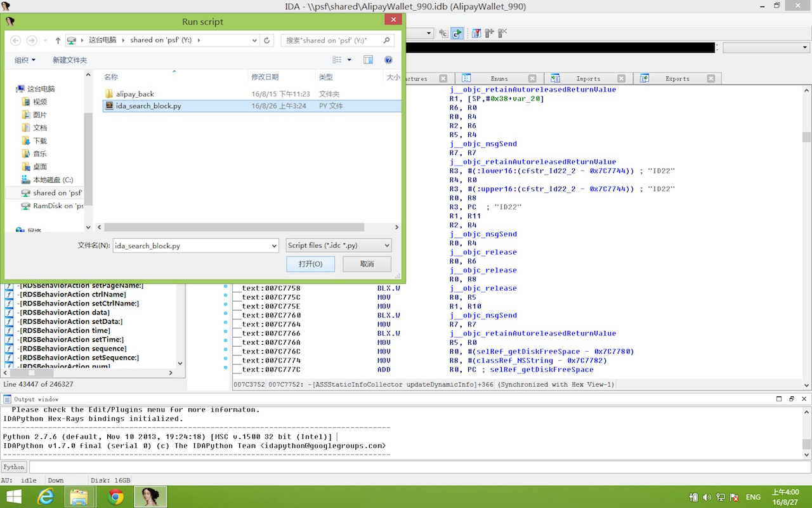
Task: Change the file view layout icon
Action: click(337, 60)
